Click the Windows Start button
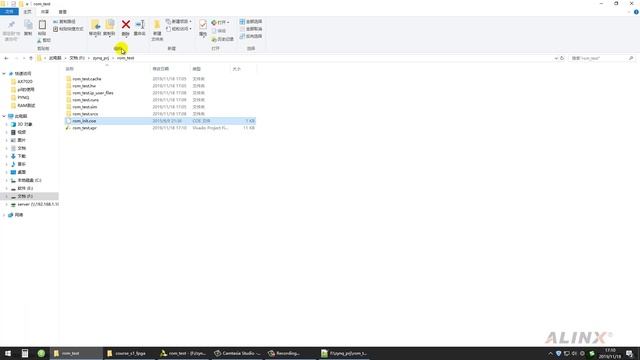This screenshot has width=640, height=360. (x=7, y=353)
